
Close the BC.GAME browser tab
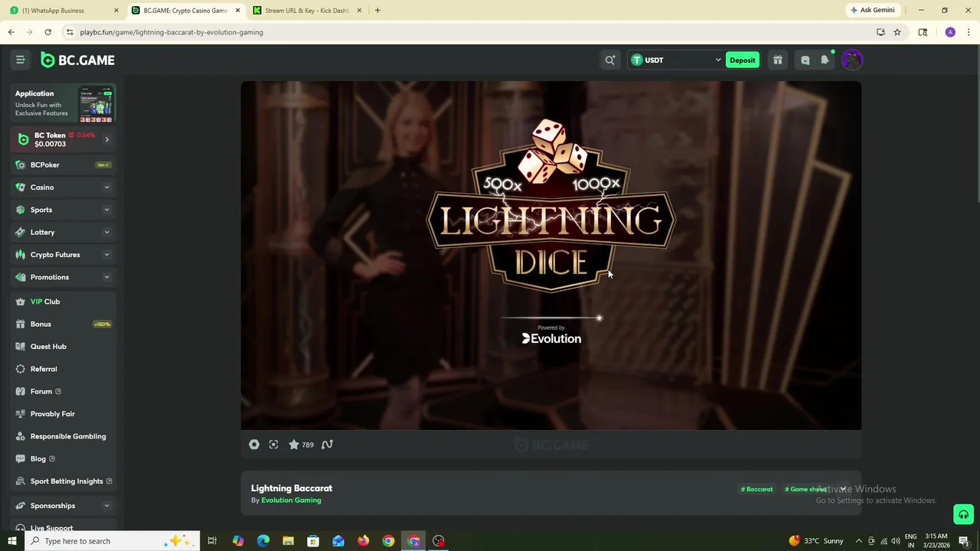click(x=237, y=10)
